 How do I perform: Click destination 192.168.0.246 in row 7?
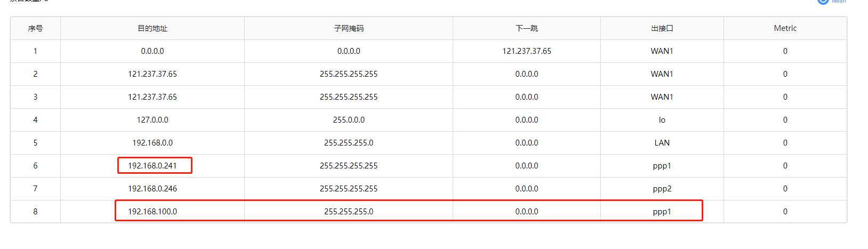click(x=152, y=189)
